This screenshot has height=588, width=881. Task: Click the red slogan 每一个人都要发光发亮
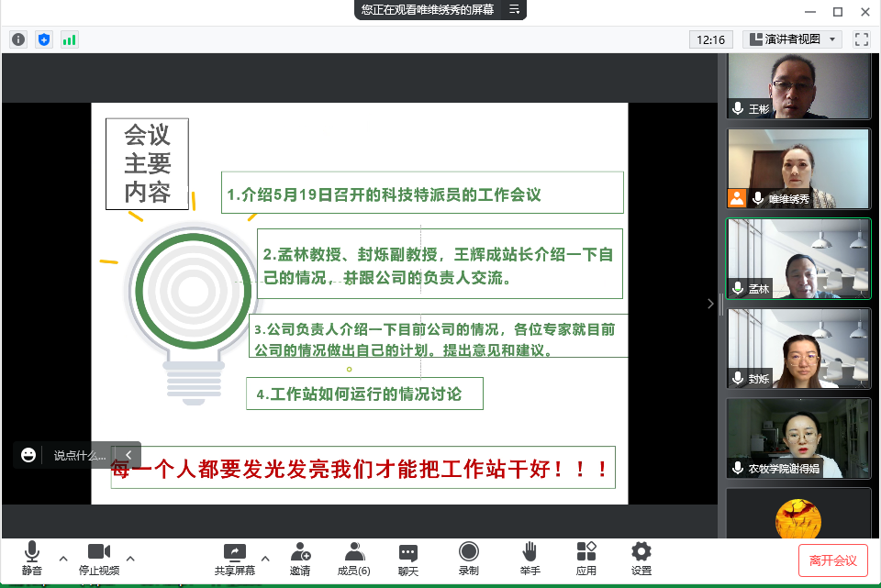click(x=363, y=468)
